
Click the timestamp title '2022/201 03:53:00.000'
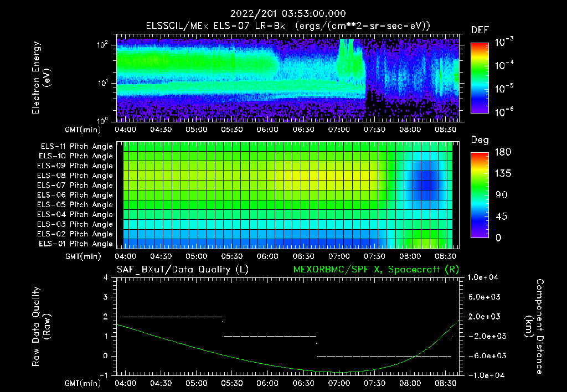288,14
